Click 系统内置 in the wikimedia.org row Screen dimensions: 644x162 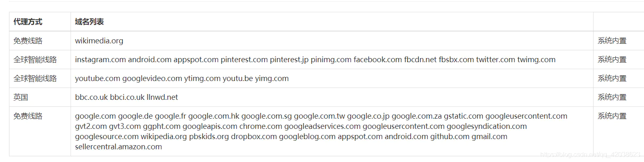click(x=612, y=41)
